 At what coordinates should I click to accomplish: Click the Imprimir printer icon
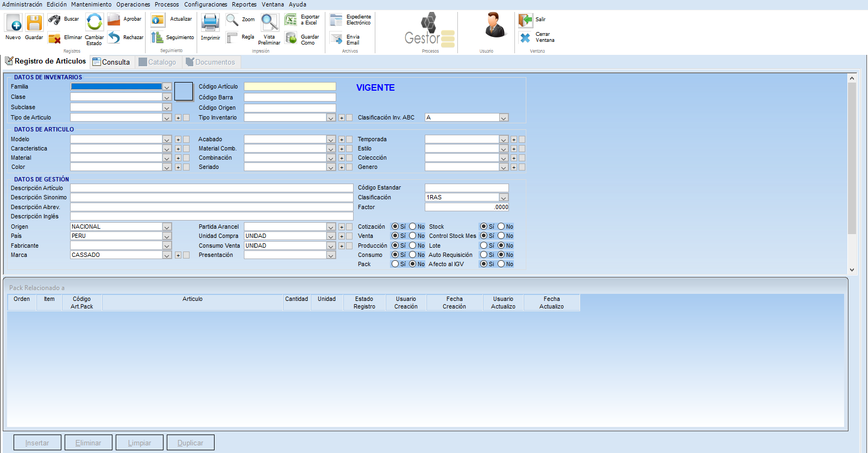point(210,23)
